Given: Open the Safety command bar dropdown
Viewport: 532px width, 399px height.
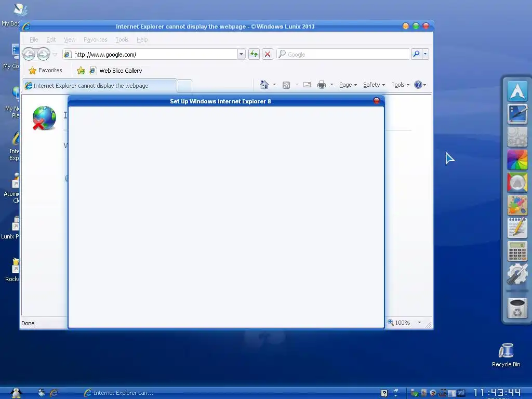Looking at the screenshot, I should click(x=374, y=85).
